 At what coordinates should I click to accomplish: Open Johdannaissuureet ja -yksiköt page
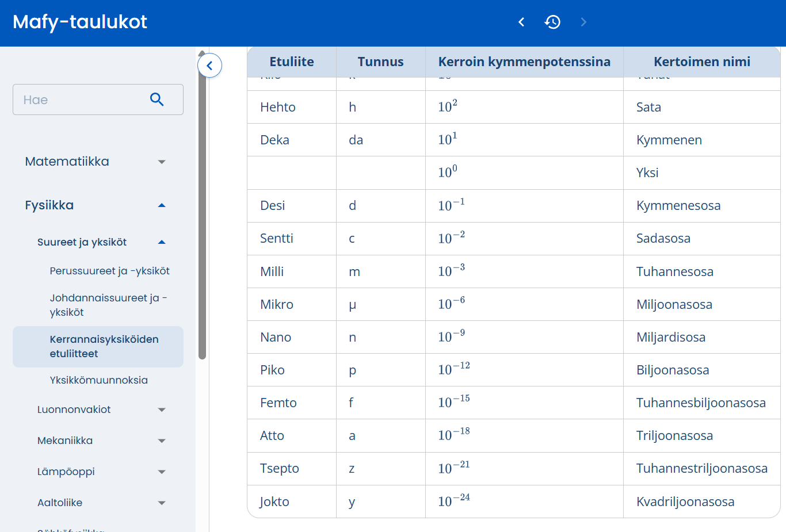[x=108, y=305]
